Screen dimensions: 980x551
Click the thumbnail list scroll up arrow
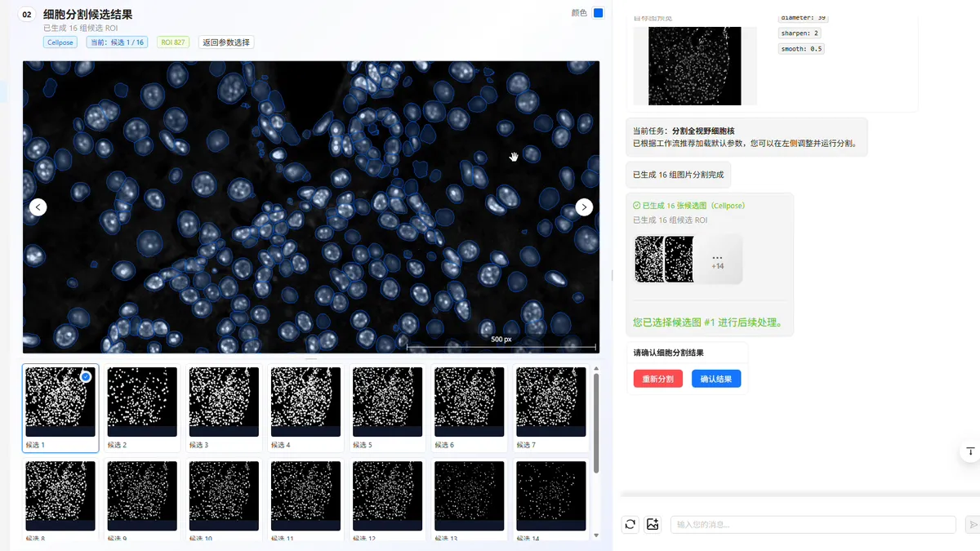pyautogui.click(x=596, y=368)
